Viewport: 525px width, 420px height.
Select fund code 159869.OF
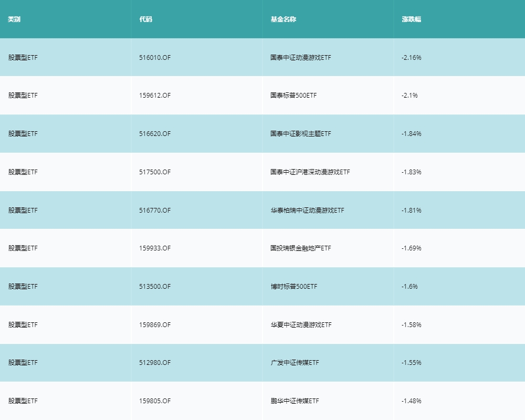coord(155,325)
